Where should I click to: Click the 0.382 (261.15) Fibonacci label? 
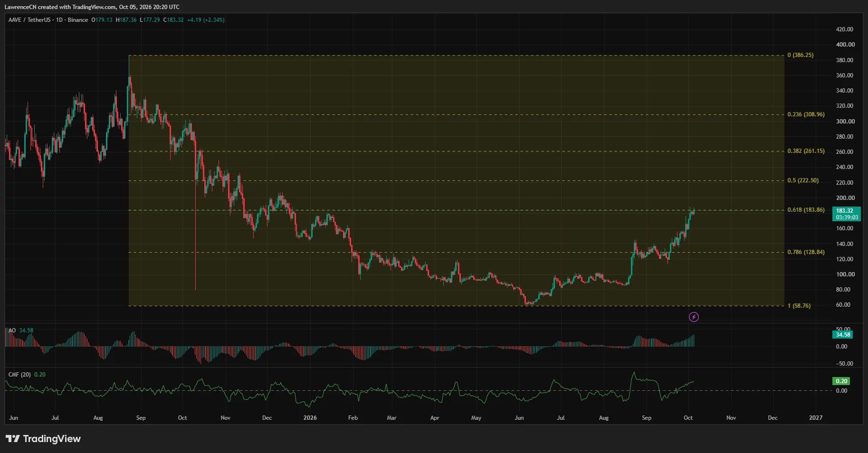tap(806, 151)
